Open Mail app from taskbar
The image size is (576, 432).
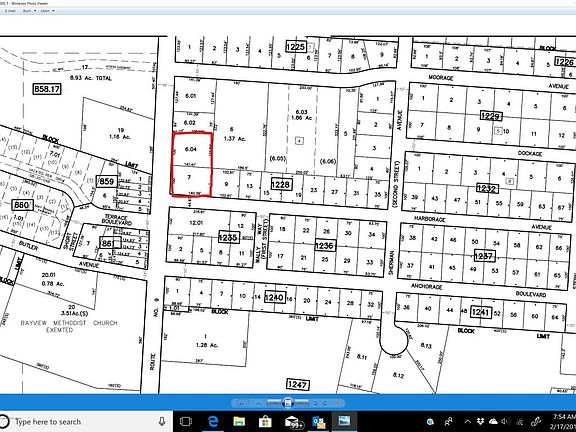tap(294, 422)
